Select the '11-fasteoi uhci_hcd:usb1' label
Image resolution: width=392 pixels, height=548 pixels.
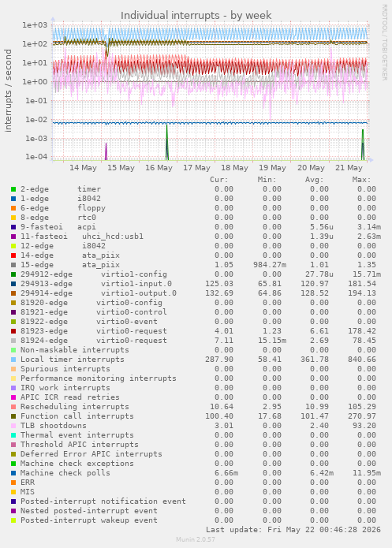pyautogui.click(x=82, y=237)
